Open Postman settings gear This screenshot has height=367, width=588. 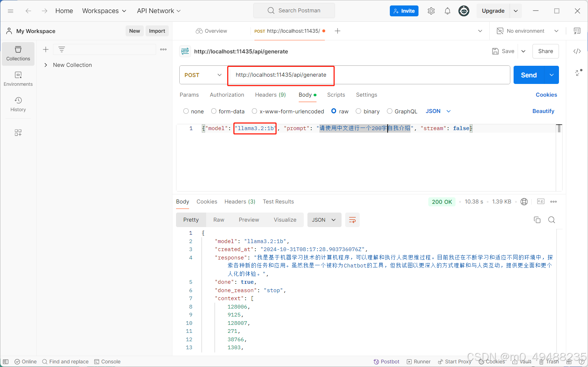(431, 11)
